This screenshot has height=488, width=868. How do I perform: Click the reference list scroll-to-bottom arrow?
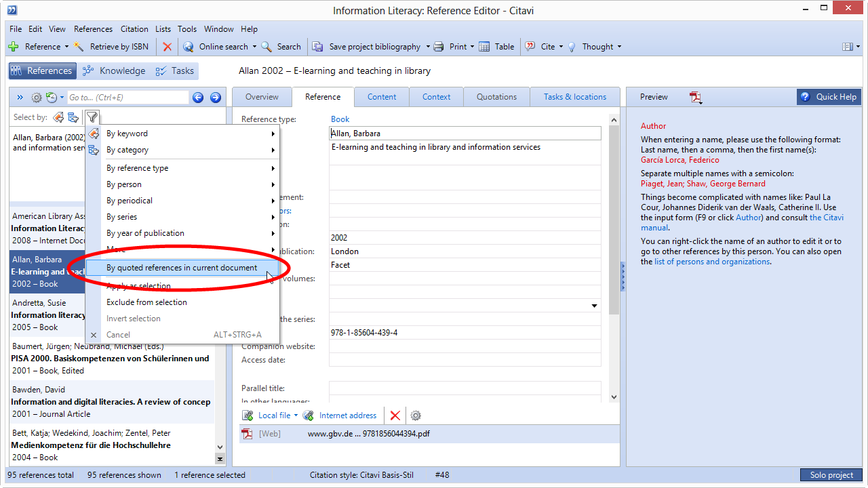tap(220, 459)
